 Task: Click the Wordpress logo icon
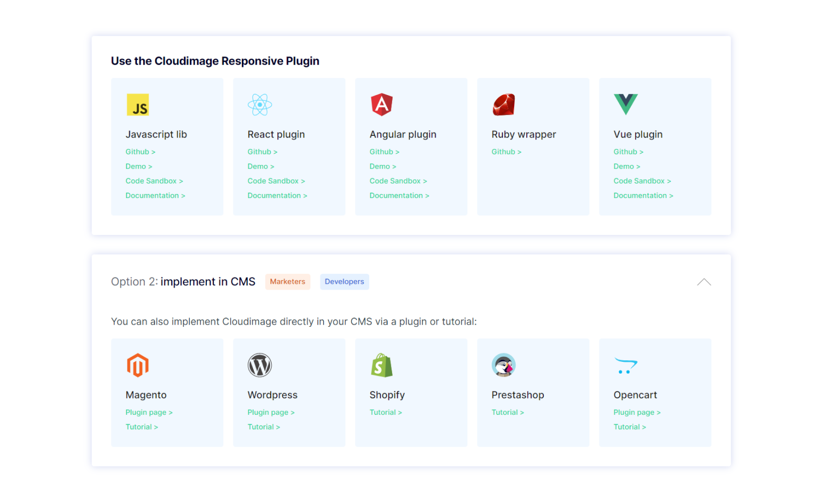coord(260,365)
